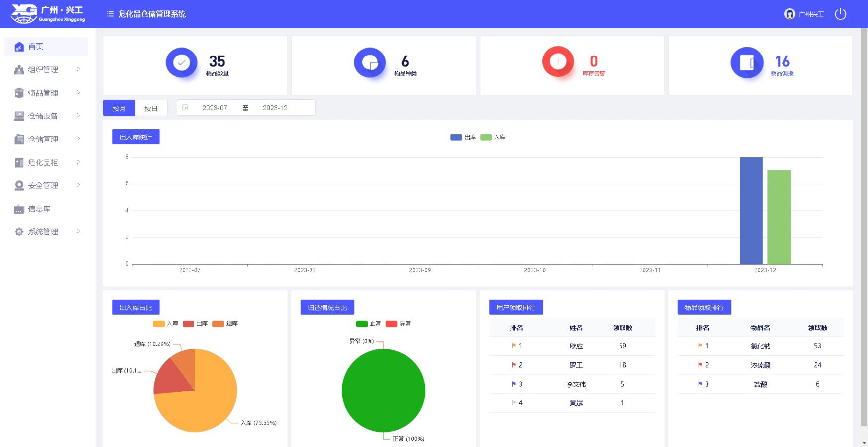Switch to 按日 daily view
The image size is (868, 447).
point(151,108)
